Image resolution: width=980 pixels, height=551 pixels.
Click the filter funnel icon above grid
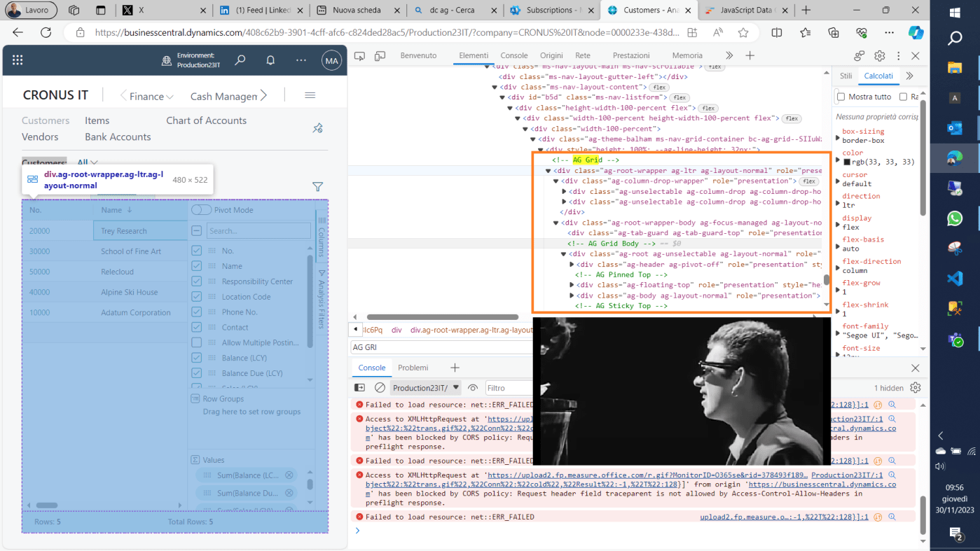click(x=317, y=186)
